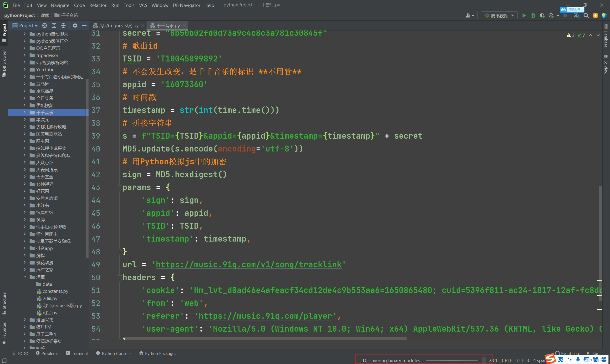This screenshot has height=364, width=610.
Task: Open the Event Log
Action: (x=569, y=353)
